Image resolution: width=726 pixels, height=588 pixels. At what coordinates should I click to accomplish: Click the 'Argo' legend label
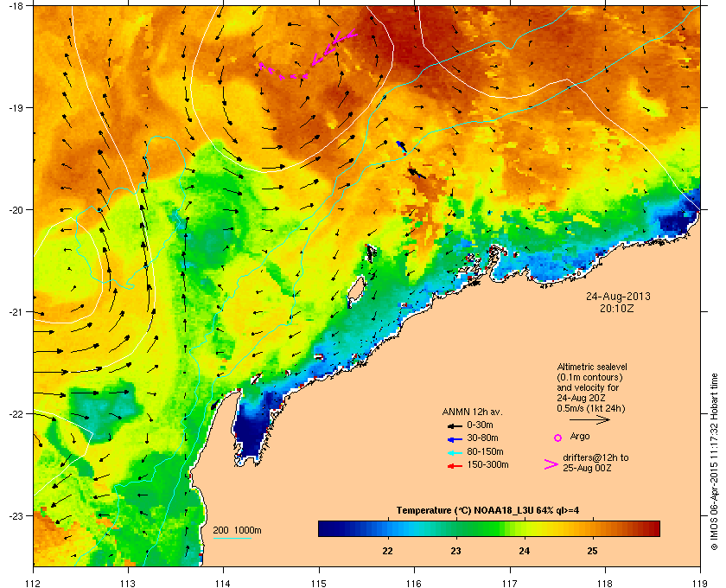(580, 437)
